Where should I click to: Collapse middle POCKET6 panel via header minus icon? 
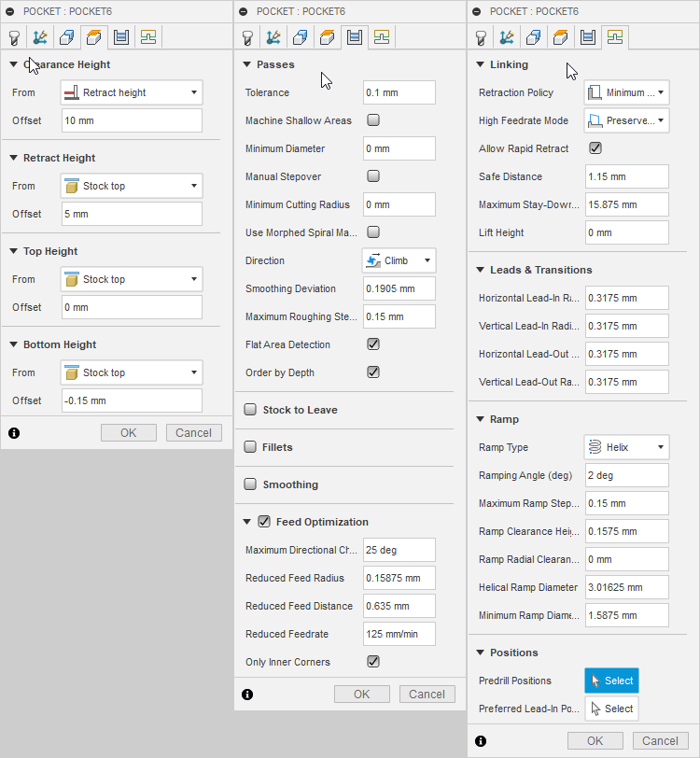point(244,11)
